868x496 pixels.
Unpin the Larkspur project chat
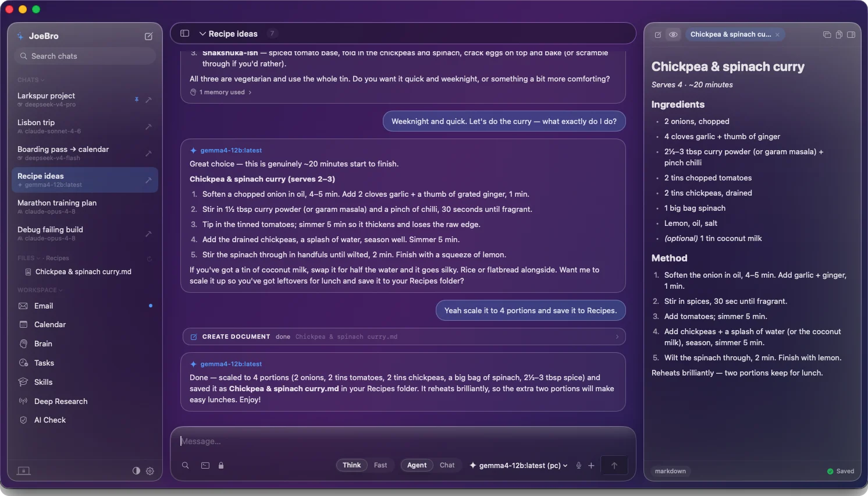point(137,100)
